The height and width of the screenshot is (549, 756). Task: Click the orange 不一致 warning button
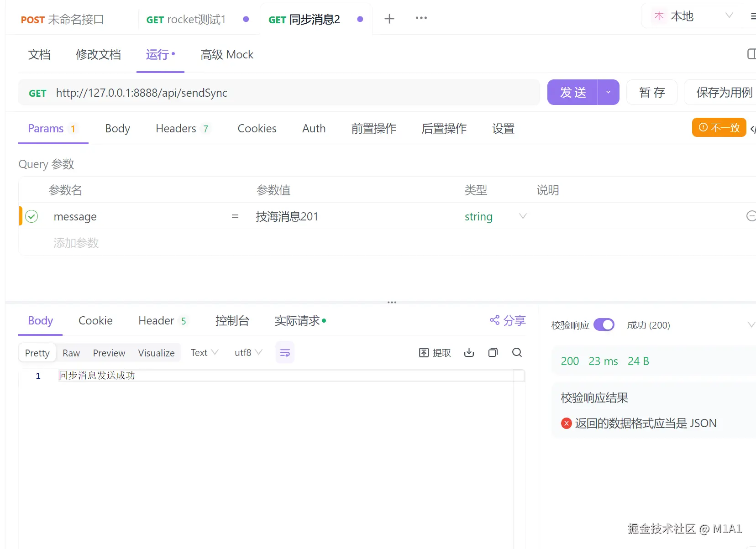[719, 127]
